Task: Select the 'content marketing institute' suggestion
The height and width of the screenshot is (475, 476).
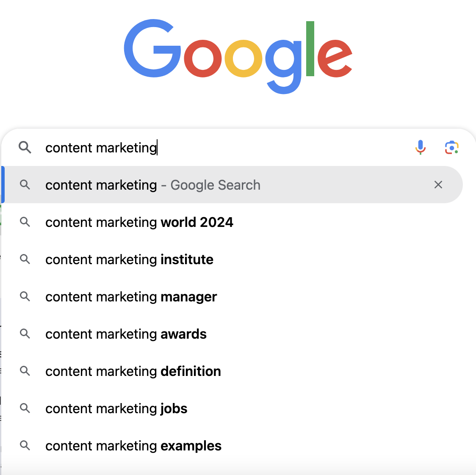Action: pyautogui.click(x=129, y=259)
